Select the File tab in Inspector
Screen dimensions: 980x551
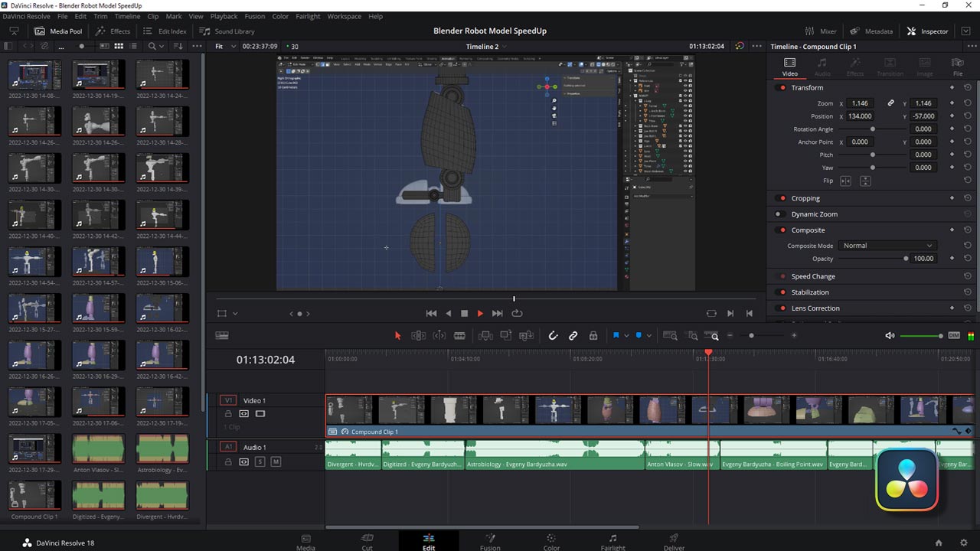pos(958,67)
